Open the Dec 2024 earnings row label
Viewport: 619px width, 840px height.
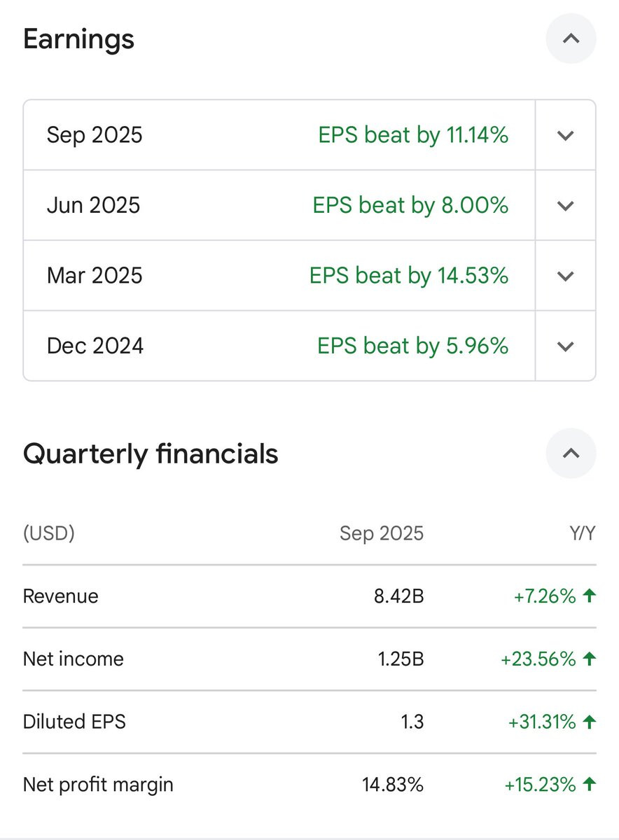[95, 346]
